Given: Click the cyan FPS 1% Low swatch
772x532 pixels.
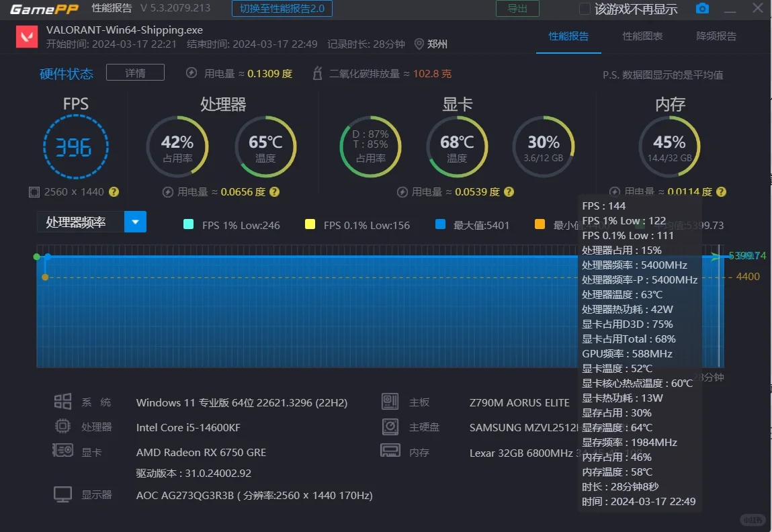Looking at the screenshot, I should click(188, 224).
